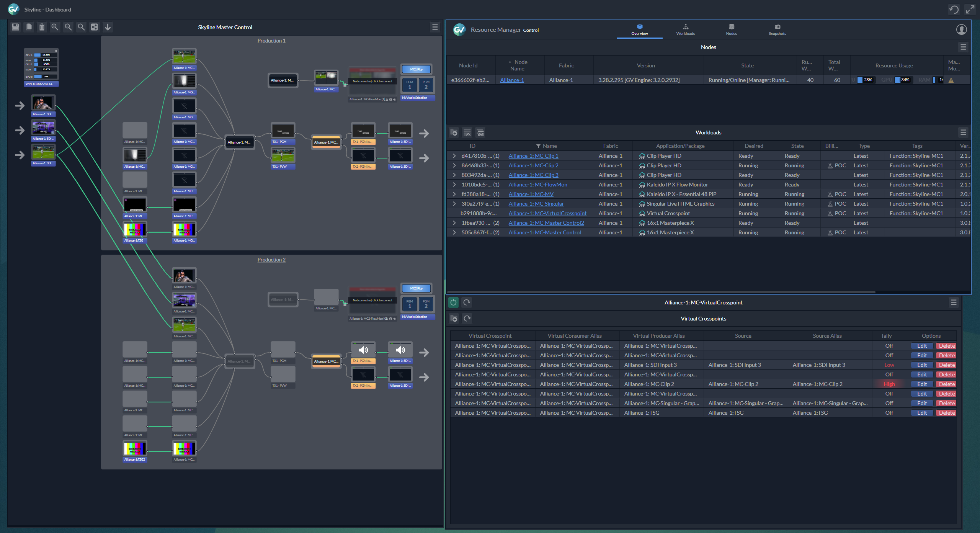The image size is (980, 533).
Task: Click the fullscreen expand icon in the top bar
Action: (x=970, y=9)
